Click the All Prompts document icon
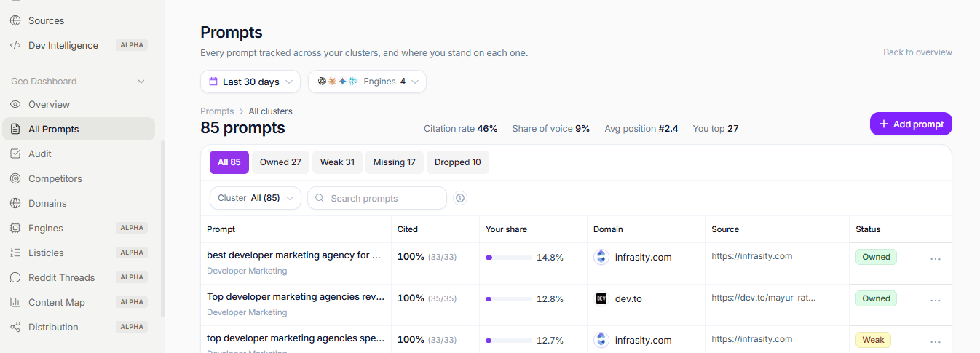Image resolution: width=980 pixels, height=353 pixels. coord(15,129)
